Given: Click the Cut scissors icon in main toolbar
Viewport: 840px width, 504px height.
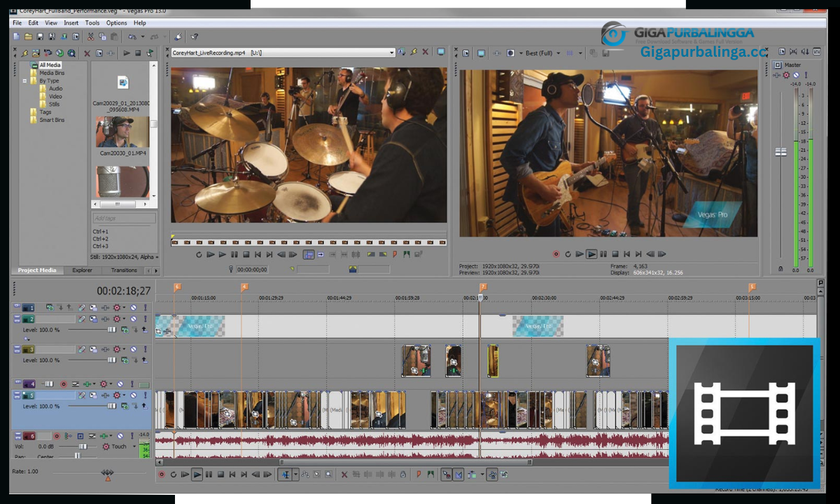Looking at the screenshot, I should tap(90, 36).
